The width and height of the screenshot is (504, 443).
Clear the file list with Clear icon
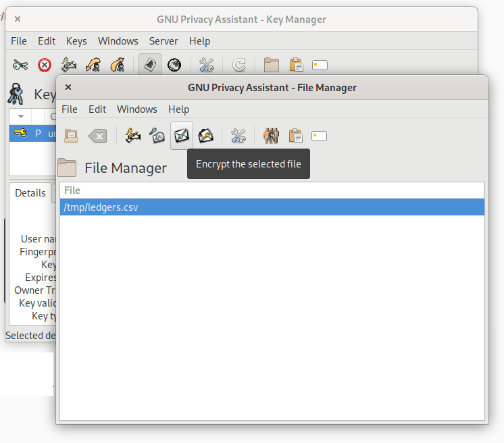(x=98, y=136)
